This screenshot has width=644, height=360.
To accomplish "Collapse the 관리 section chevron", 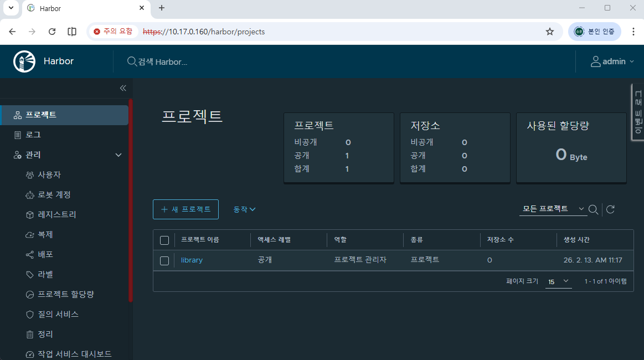I will pos(119,155).
